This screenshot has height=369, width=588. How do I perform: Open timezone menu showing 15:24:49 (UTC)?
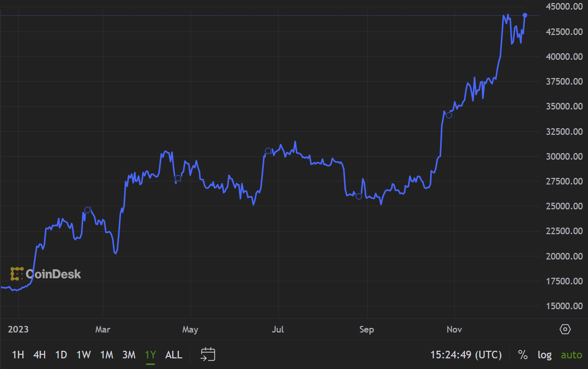[x=466, y=355]
